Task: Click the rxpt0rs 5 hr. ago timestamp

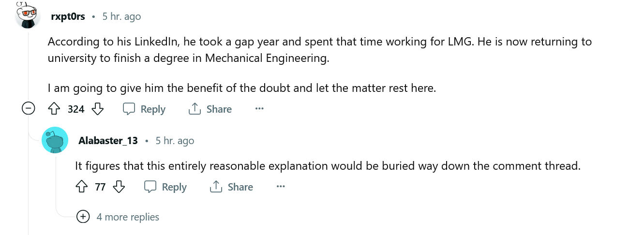Action: click(x=121, y=16)
